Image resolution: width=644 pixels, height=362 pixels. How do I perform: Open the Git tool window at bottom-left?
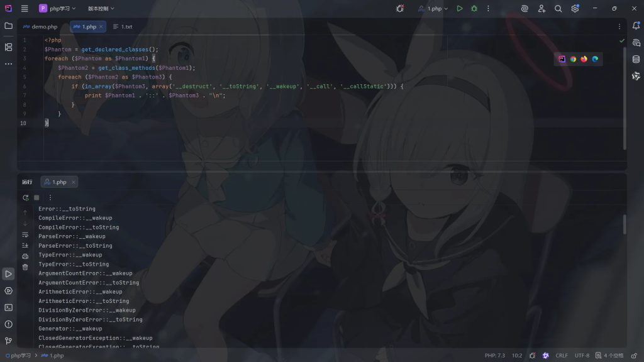click(8, 341)
